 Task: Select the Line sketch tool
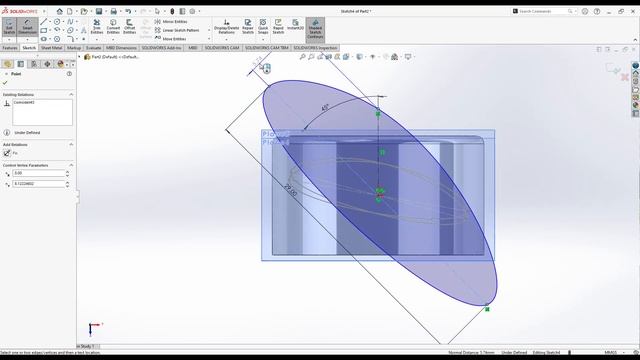point(44,22)
